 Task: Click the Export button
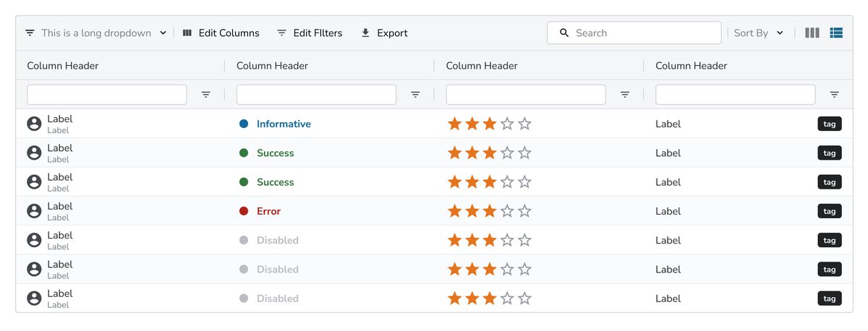point(384,33)
